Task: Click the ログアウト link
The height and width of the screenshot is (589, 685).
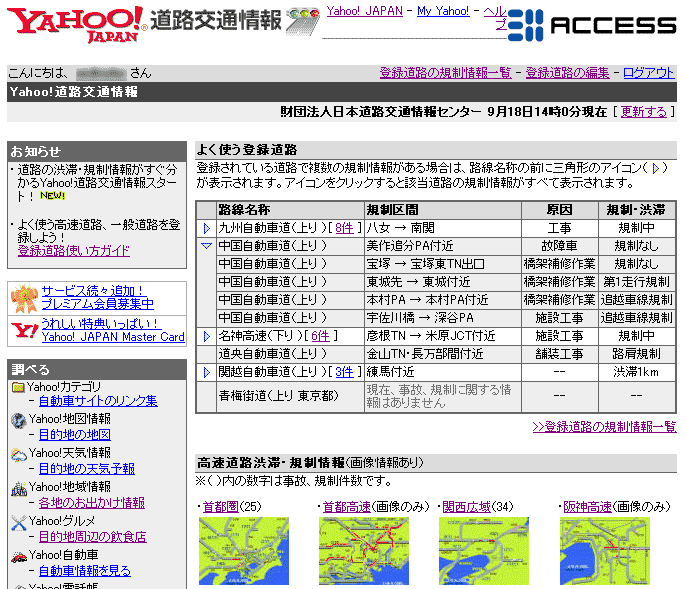Action: coord(648,73)
